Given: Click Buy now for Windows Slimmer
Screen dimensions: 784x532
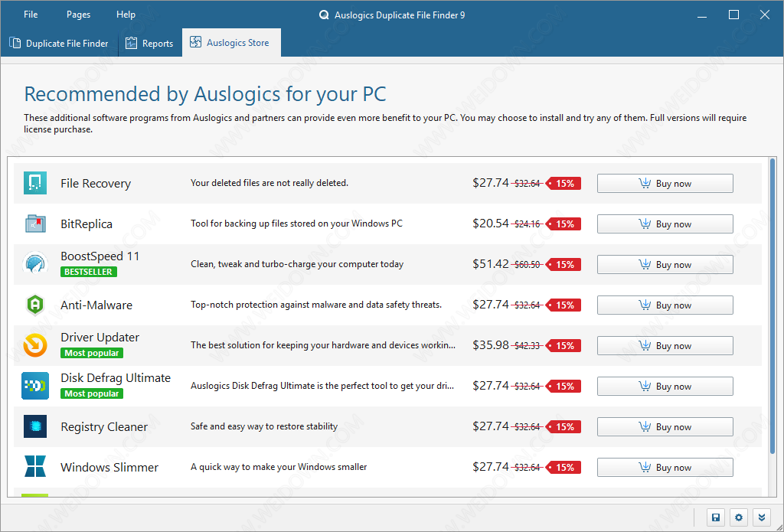Looking at the screenshot, I should [x=665, y=468].
